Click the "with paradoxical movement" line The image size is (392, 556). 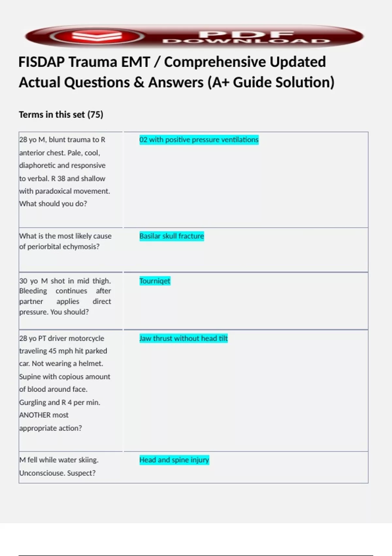pos(65,191)
